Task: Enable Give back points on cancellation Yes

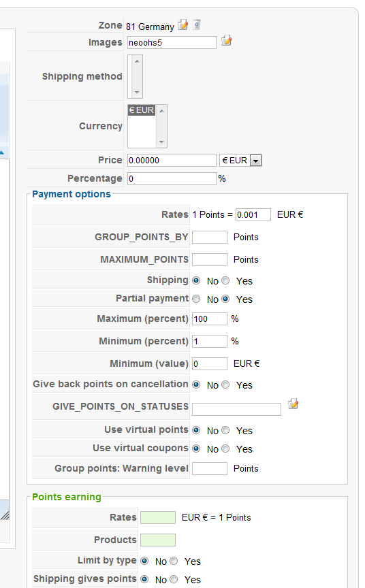Action: coord(225,385)
